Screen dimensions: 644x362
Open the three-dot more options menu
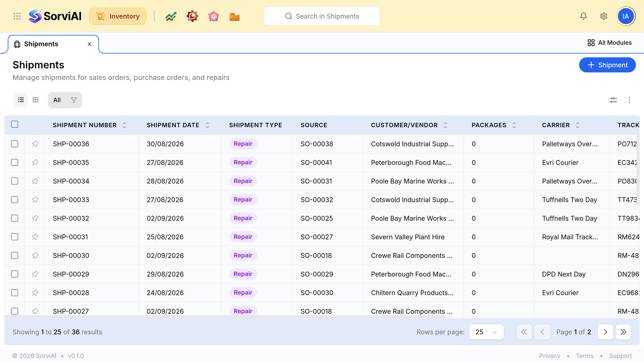coord(629,100)
